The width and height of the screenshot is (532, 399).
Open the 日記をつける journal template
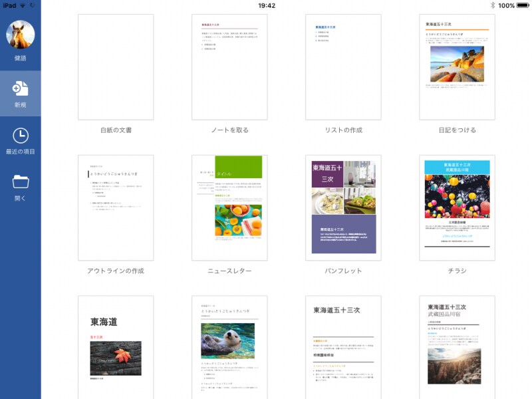point(457,65)
